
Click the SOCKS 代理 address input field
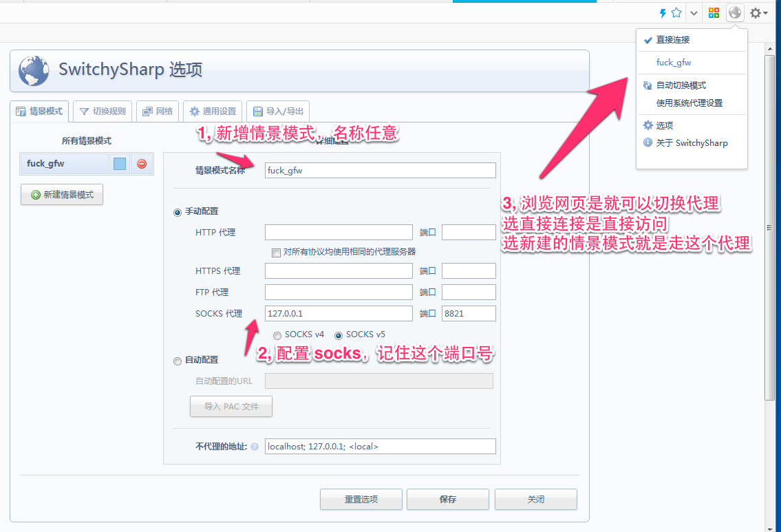(x=339, y=314)
